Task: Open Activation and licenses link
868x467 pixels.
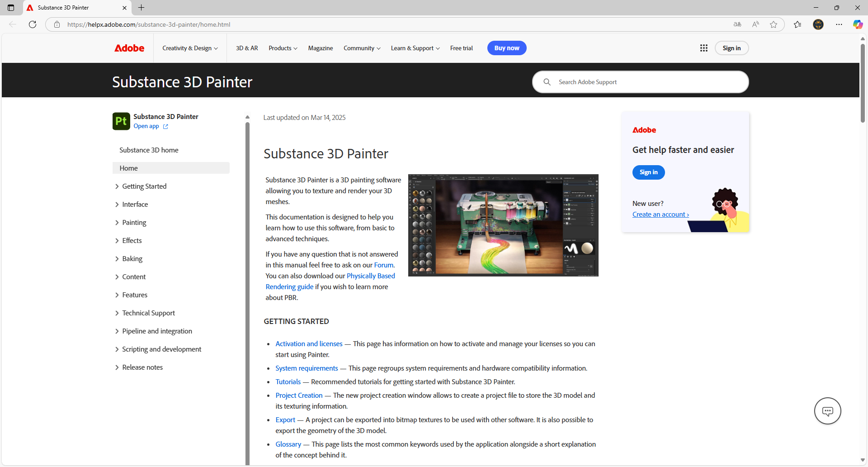Action: 309,344
